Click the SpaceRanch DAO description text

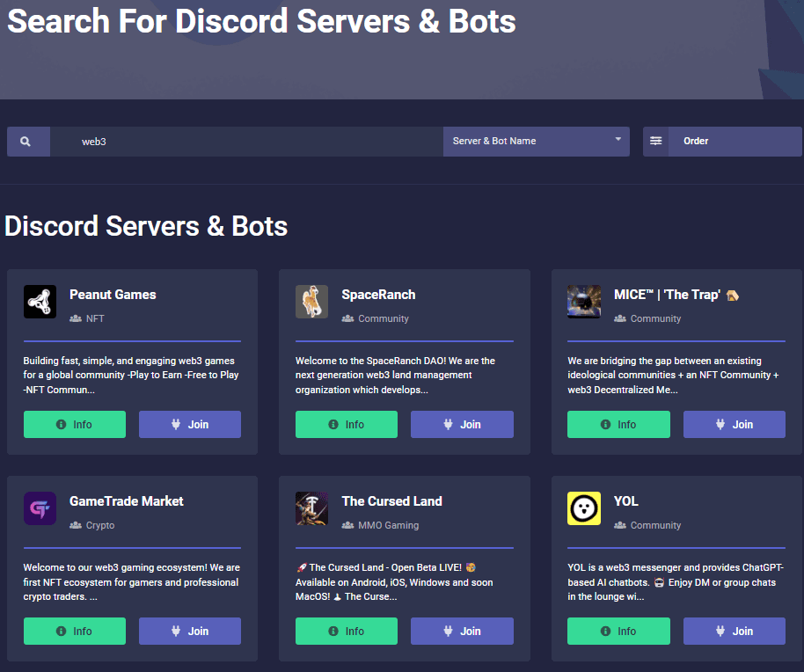click(x=395, y=376)
